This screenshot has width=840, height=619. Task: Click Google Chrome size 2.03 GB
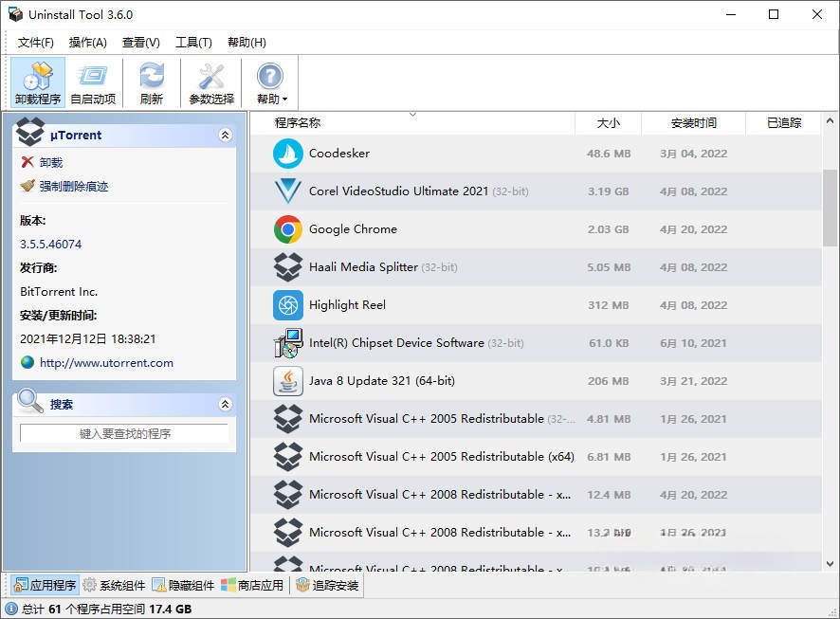tap(608, 229)
